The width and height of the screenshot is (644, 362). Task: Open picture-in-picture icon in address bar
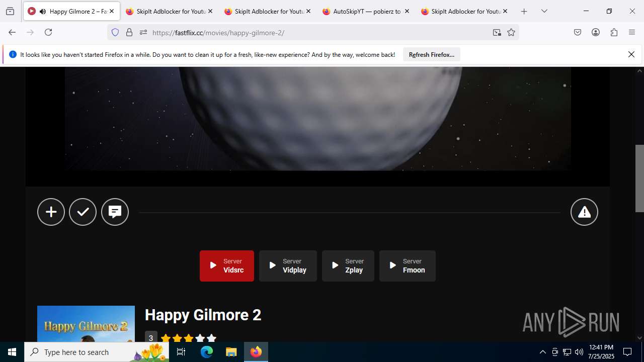(497, 33)
